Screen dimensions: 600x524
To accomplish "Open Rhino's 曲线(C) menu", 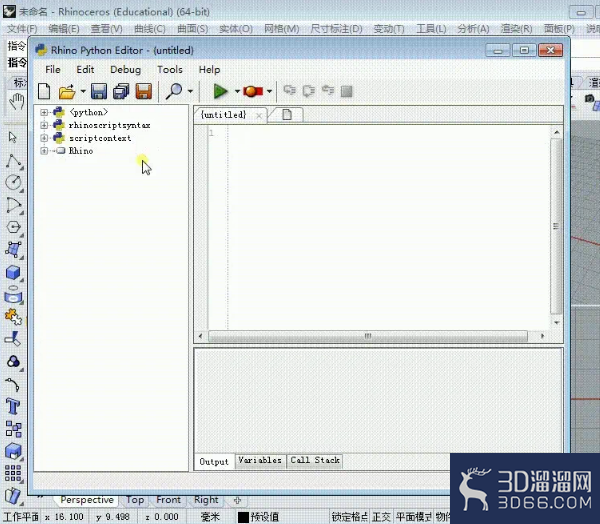I will click(150, 29).
